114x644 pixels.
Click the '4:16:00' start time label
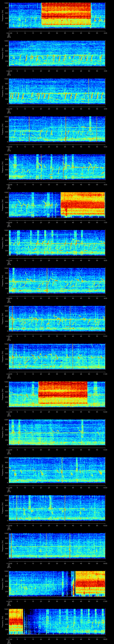(x=9, y=601)
